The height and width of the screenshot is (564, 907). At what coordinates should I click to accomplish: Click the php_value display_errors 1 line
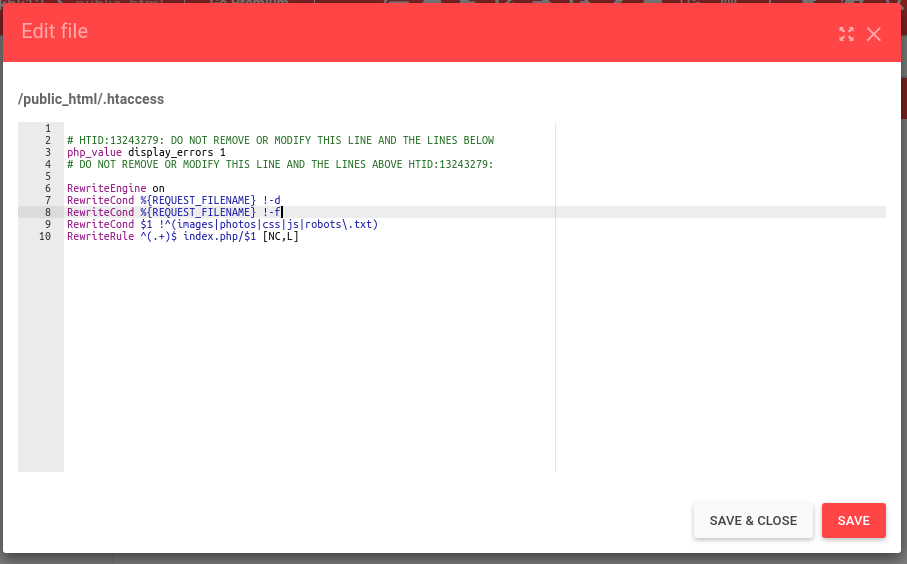(146, 152)
